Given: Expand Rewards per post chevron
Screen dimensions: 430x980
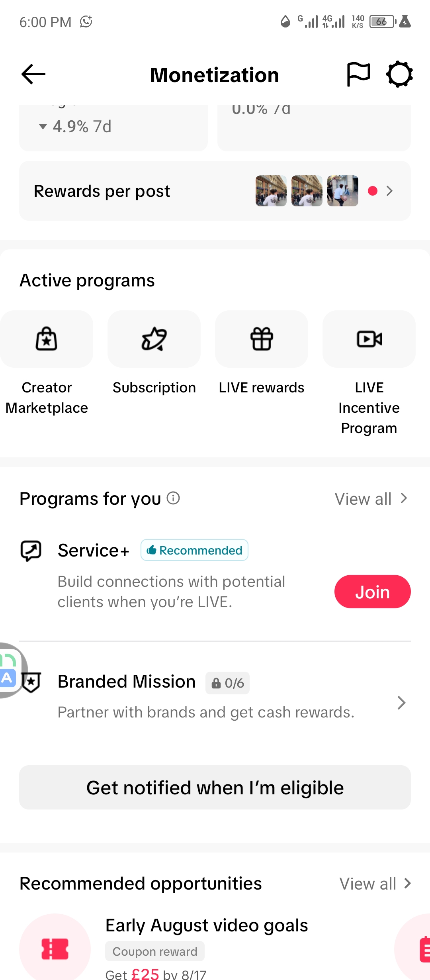Looking at the screenshot, I should pyautogui.click(x=389, y=191).
